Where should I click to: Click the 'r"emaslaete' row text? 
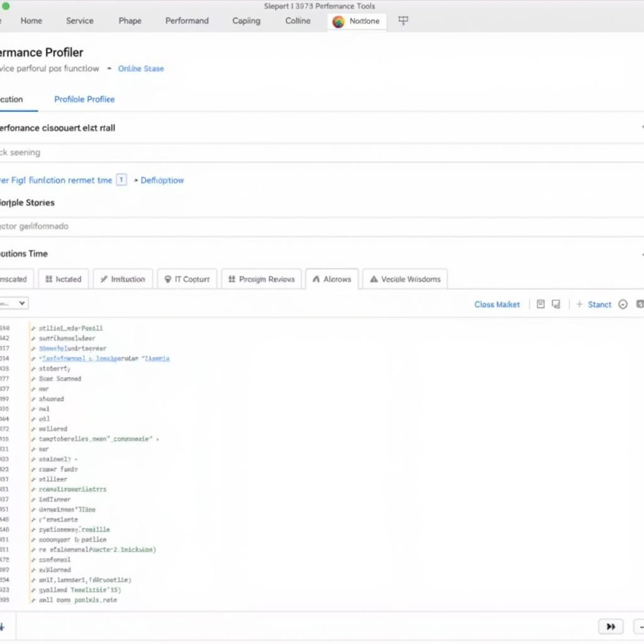(x=58, y=519)
